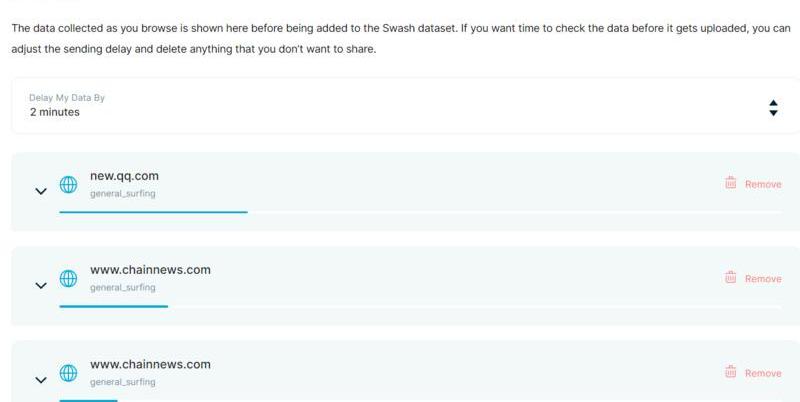Expand the new.qq.com entry chevron

(41, 190)
